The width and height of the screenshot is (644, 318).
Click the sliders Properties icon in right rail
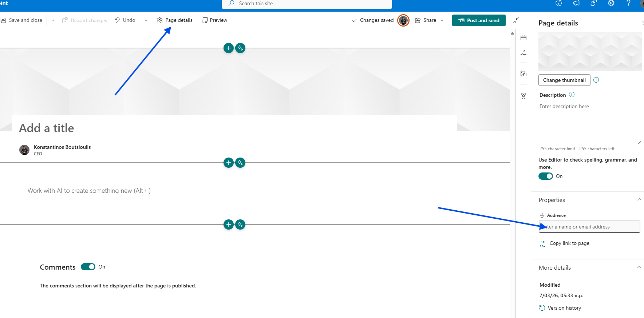pyautogui.click(x=524, y=53)
